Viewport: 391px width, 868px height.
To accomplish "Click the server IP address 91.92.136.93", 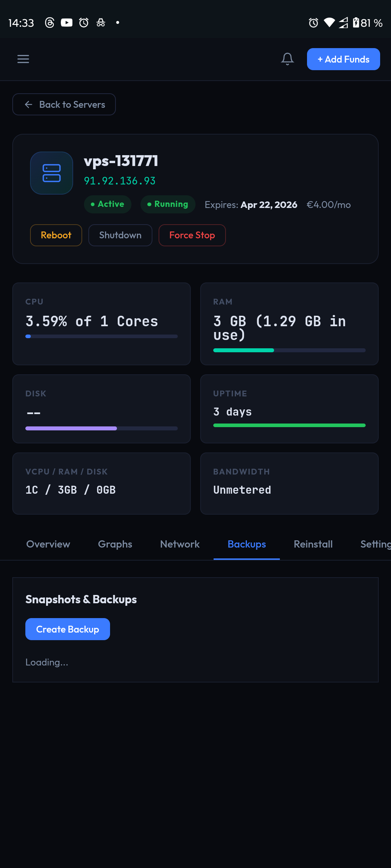I will [x=120, y=181].
